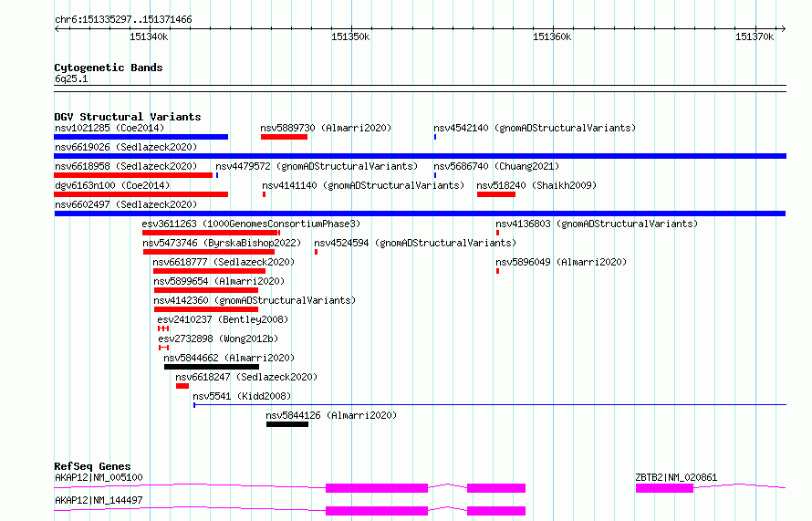Open the nsv6618958 (Sedlazeck2020) label
Screen dimensions: 812x521
click(126, 166)
